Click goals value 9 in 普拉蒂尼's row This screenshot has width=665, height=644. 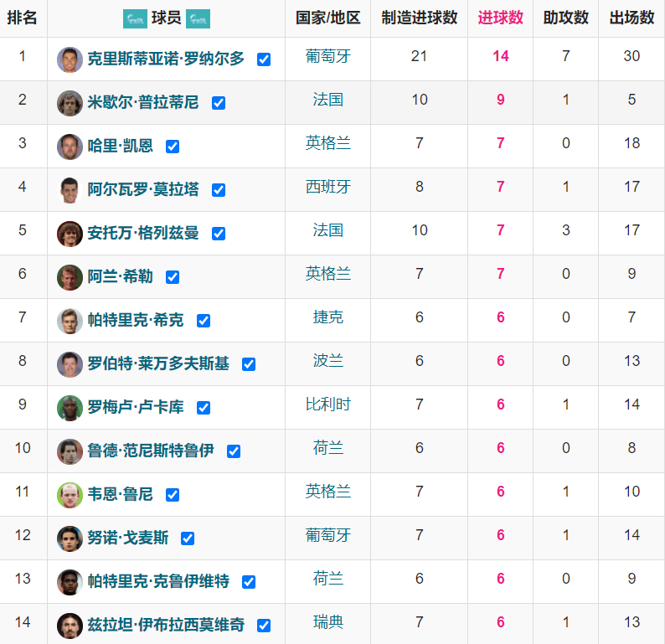coord(501,100)
